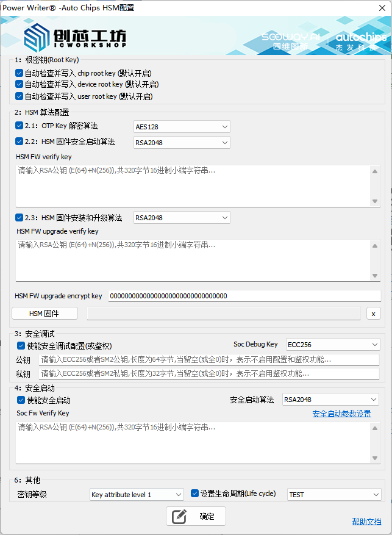Viewport: 392px width, 535px height.
Task: Open the OTP Key AES128 dropdown
Action: [x=182, y=126]
